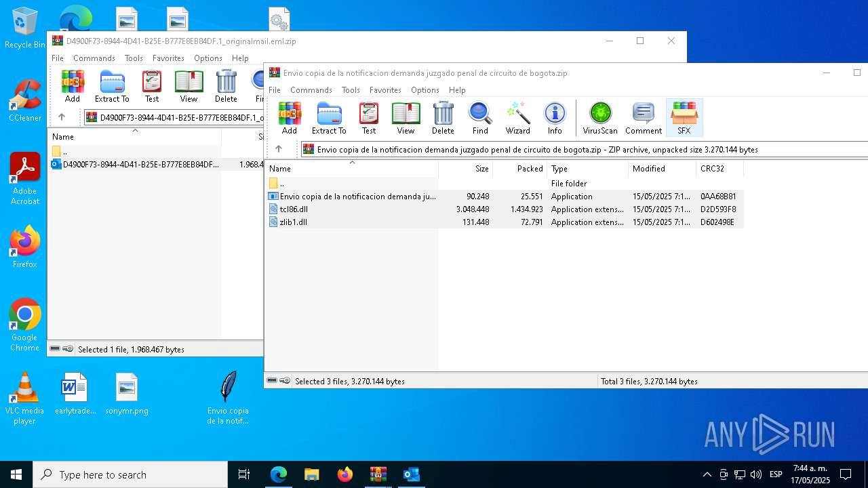
Task: Open Commands menu in originalmail.eml.zip window
Action: coord(94,58)
